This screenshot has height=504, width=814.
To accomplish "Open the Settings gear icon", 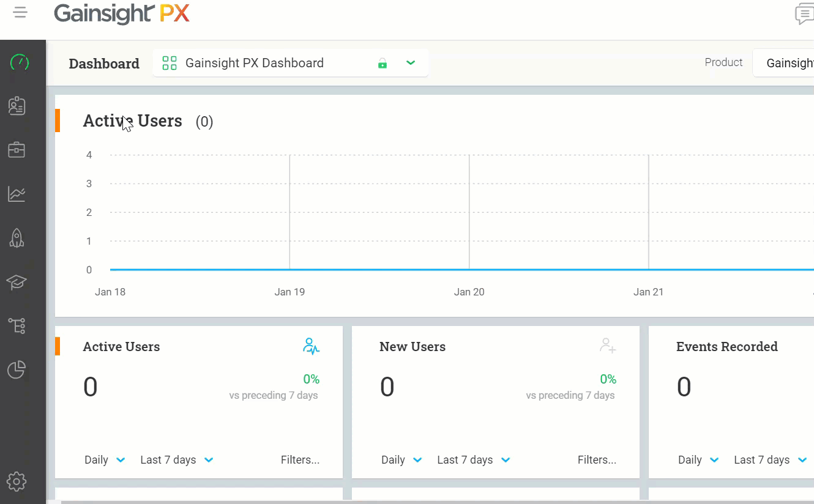I will [17, 481].
